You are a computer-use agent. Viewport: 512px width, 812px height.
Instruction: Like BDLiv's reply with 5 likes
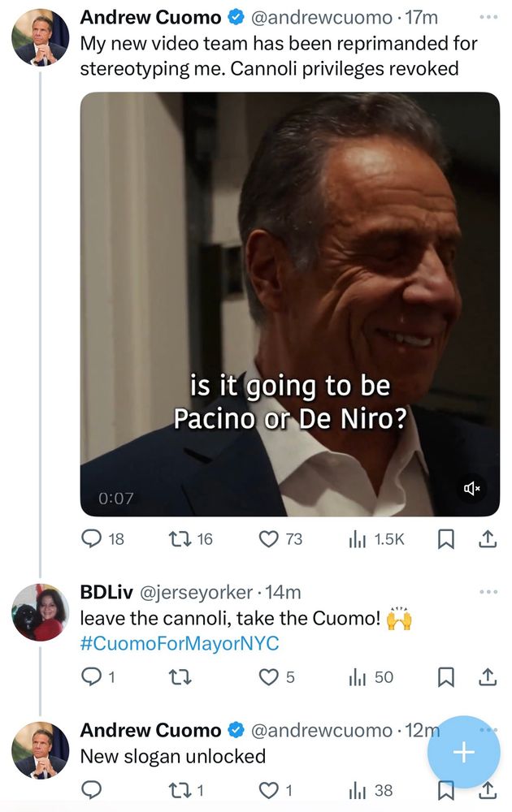point(268,676)
